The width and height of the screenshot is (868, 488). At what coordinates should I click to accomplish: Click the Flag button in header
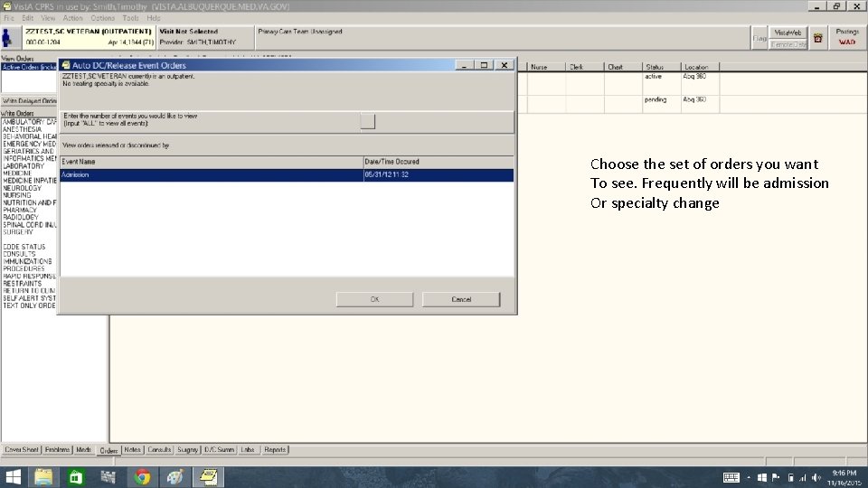(x=759, y=38)
